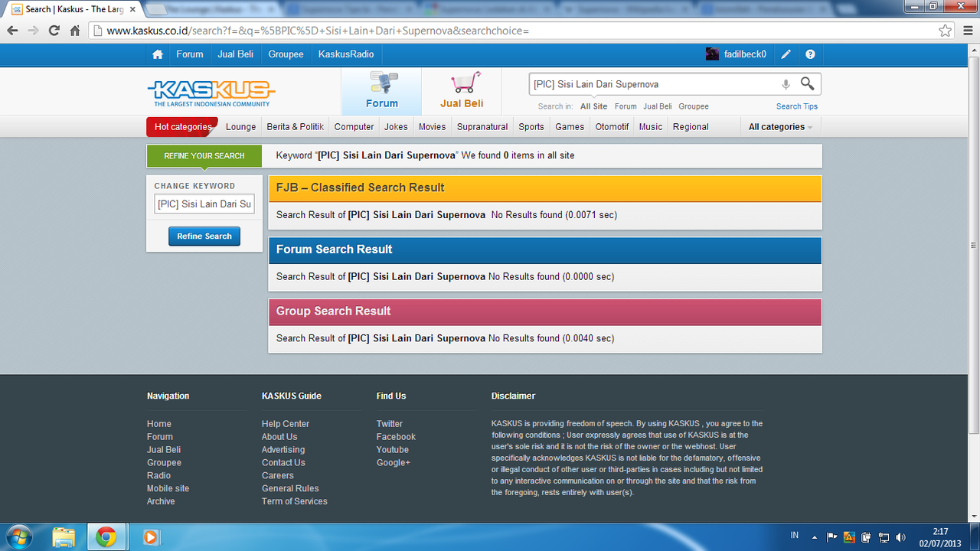Select Hot categories tab
Screen dimensions: 980x551
pos(182,127)
